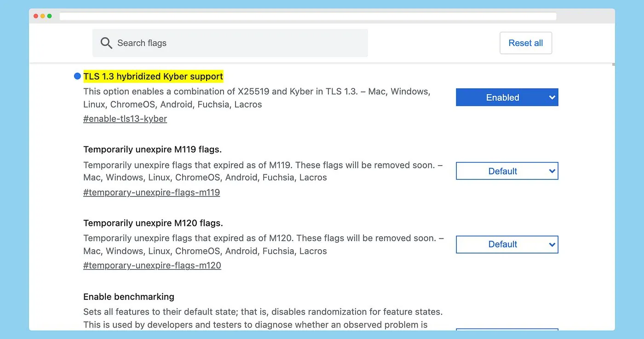Click the chevron on the M119 Default dropdown

click(551, 171)
